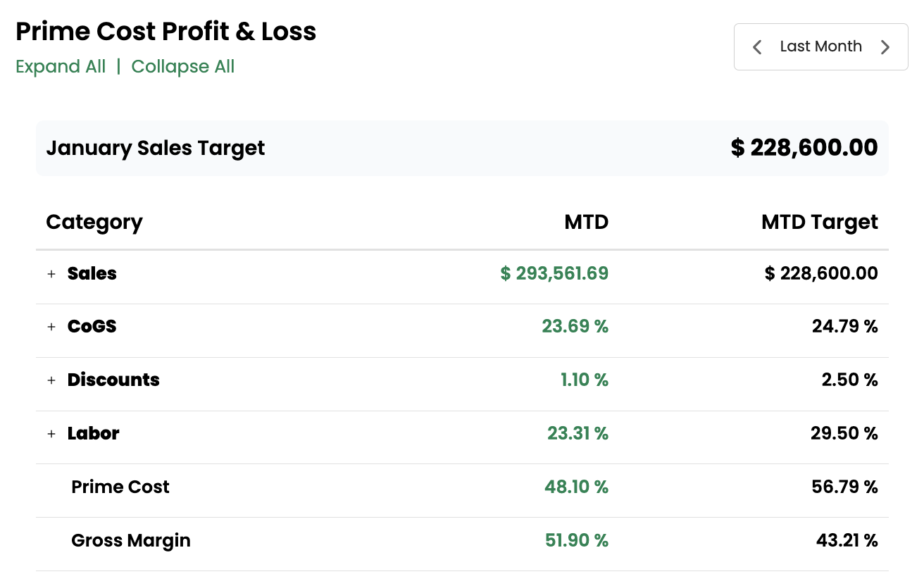The width and height of the screenshot is (924, 586).
Task: Expand the Discounts row plus icon
Action: click(x=51, y=380)
